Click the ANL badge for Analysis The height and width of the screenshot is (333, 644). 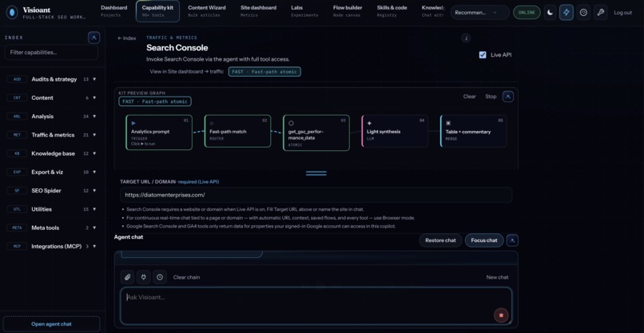[18, 117]
